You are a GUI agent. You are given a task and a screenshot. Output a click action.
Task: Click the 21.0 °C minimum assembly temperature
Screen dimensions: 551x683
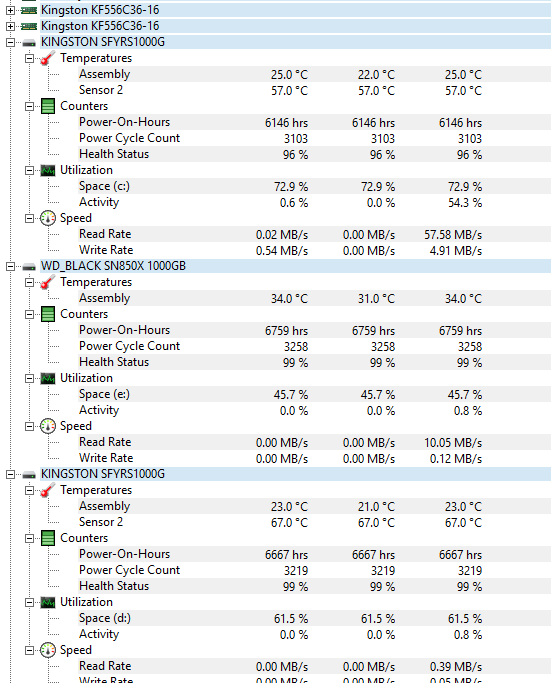[376, 507]
